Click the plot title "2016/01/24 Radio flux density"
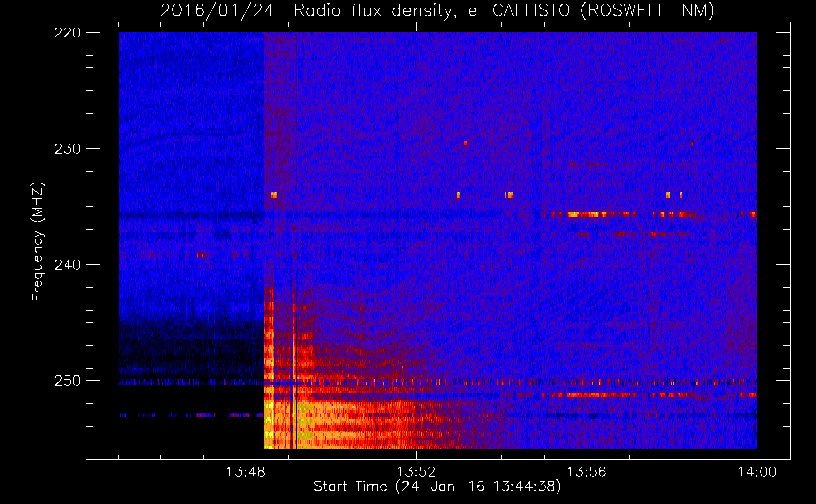This screenshot has height=504, width=816. [307, 10]
